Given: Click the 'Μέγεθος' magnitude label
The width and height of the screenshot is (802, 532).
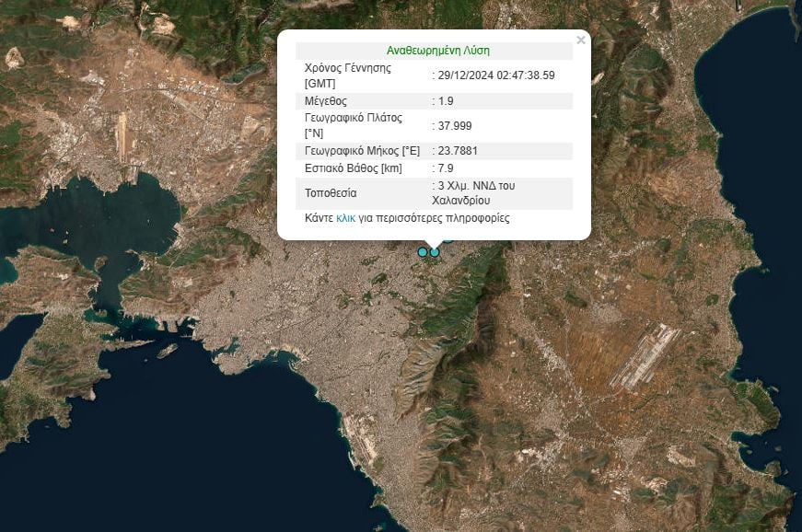Looking at the screenshot, I should coord(326,101).
